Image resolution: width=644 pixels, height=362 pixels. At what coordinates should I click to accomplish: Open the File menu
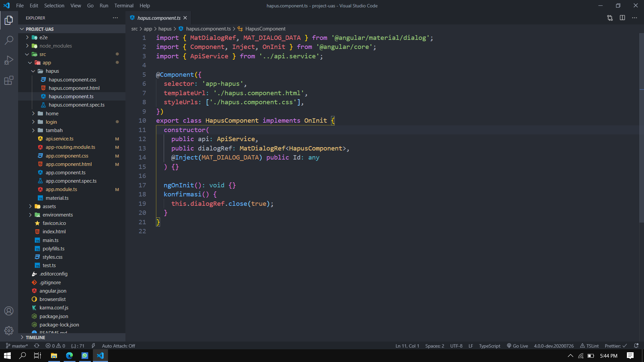click(20, 6)
